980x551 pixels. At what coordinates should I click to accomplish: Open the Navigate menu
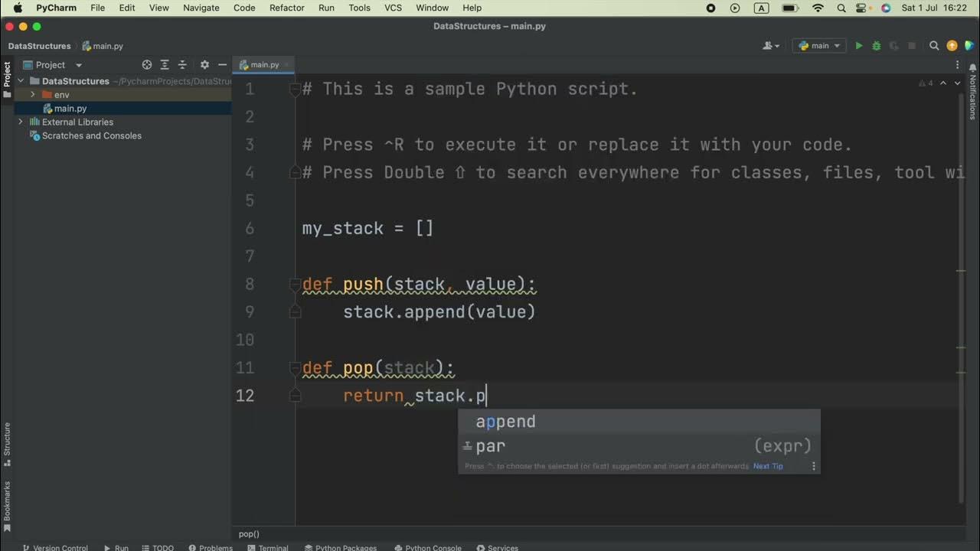pyautogui.click(x=201, y=8)
